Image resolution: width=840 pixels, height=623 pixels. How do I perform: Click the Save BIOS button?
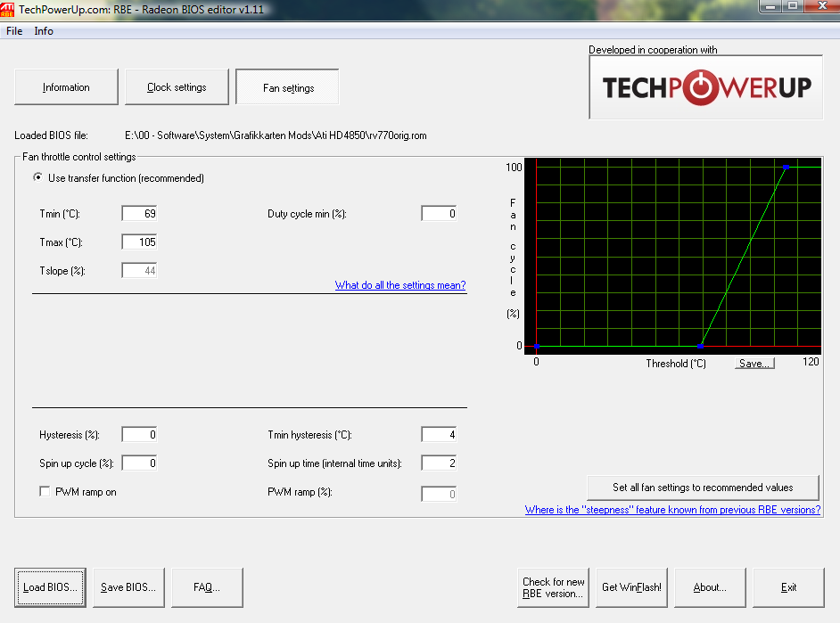click(x=128, y=587)
